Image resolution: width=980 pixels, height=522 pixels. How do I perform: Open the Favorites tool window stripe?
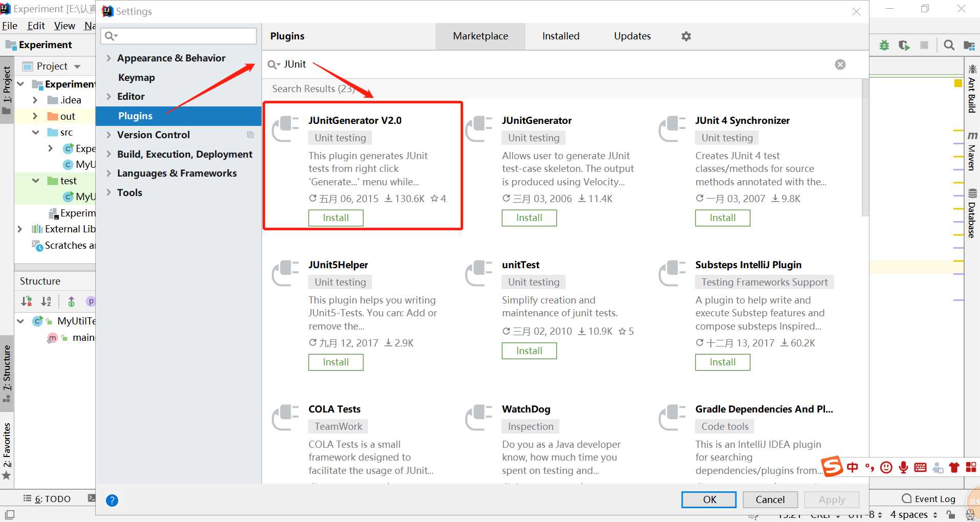7,450
